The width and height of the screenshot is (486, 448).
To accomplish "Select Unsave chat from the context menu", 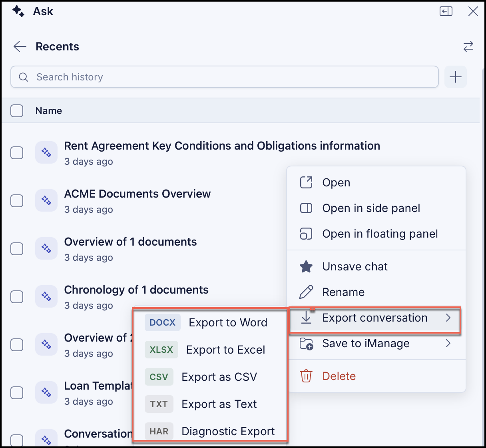I will pos(376,266).
